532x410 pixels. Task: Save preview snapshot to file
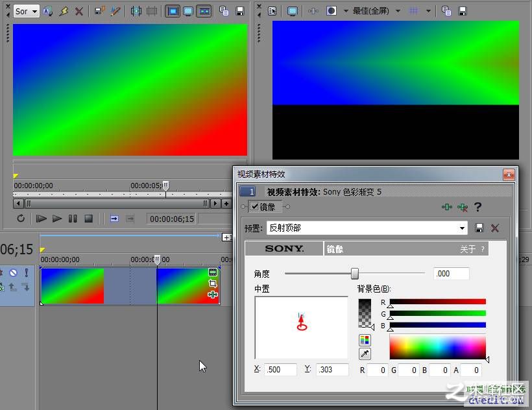(463, 11)
